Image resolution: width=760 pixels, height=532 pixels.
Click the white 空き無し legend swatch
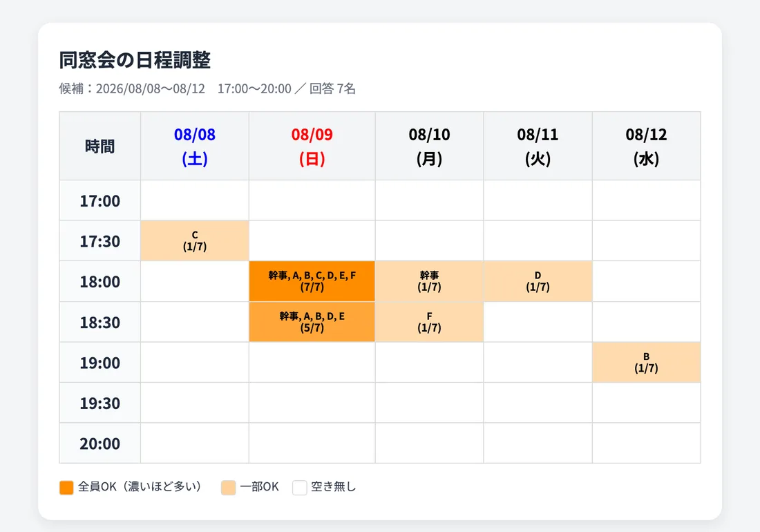click(x=300, y=487)
